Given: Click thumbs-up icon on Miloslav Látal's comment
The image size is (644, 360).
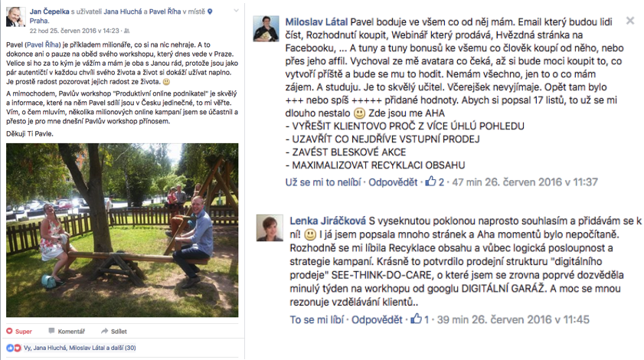Looking at the screenshot, I should (430, 182).
